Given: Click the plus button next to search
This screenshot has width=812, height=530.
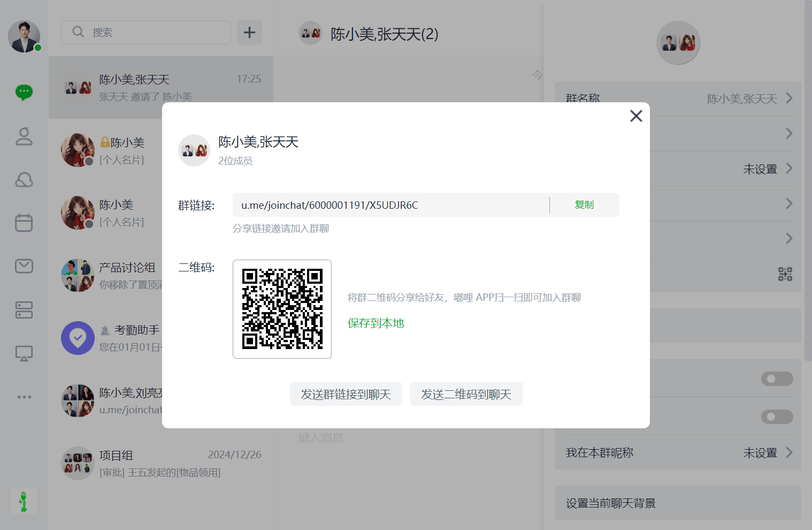Looking at the screenshot, I should pos(249,32).
